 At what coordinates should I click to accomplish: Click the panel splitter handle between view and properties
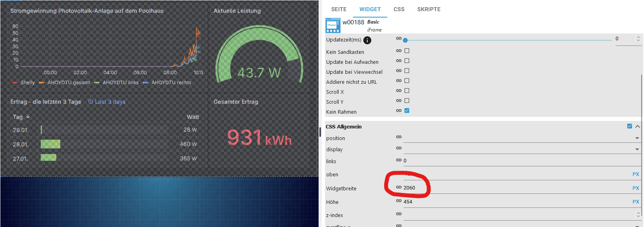click(x=320, y=132)
